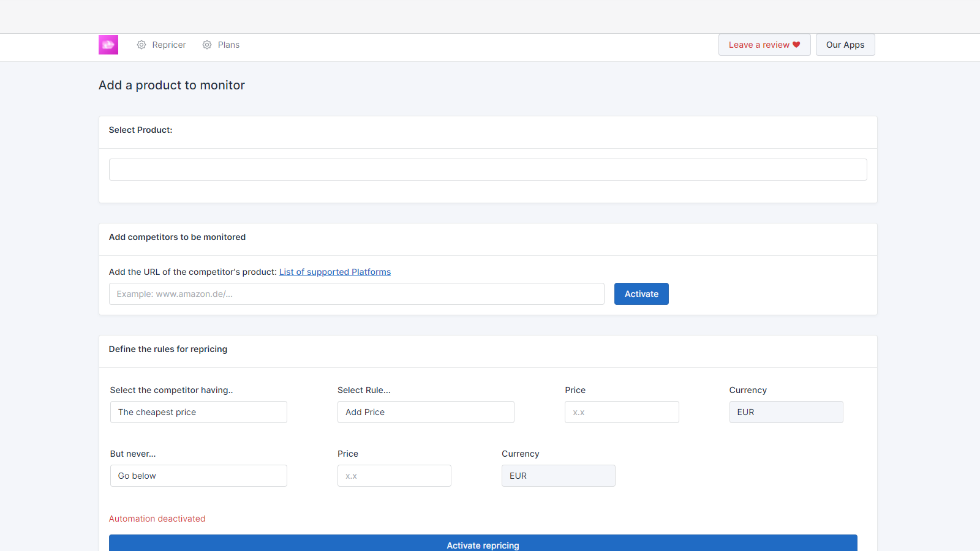The height and width of the screenshot is (551, 980).
Task: Open the Plans menu item
Action: click(x=228, y=45)
